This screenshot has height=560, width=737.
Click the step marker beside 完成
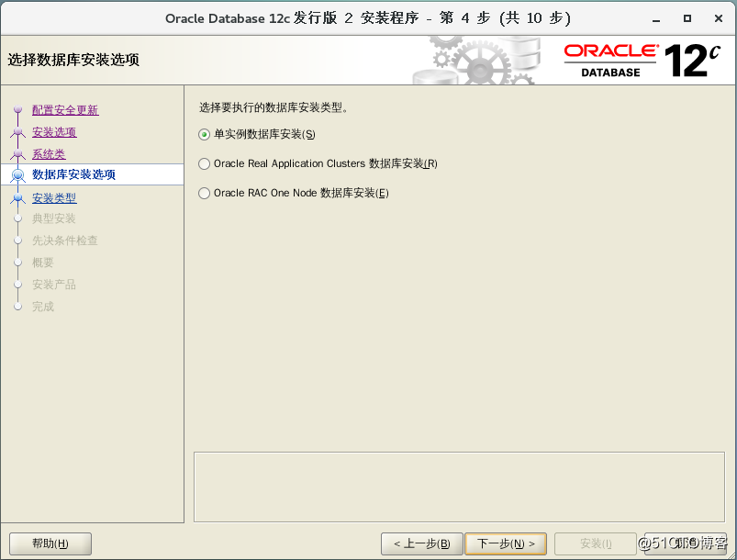pos(17,307)
